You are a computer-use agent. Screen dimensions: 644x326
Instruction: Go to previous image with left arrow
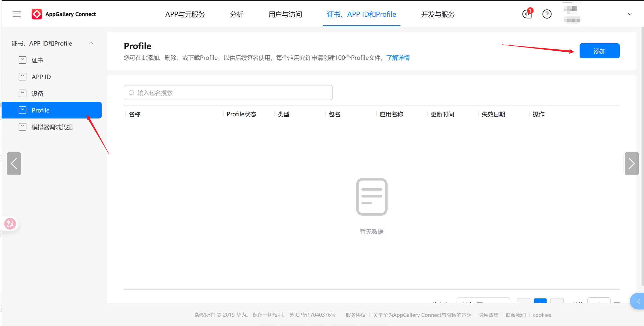click(14, 164)
